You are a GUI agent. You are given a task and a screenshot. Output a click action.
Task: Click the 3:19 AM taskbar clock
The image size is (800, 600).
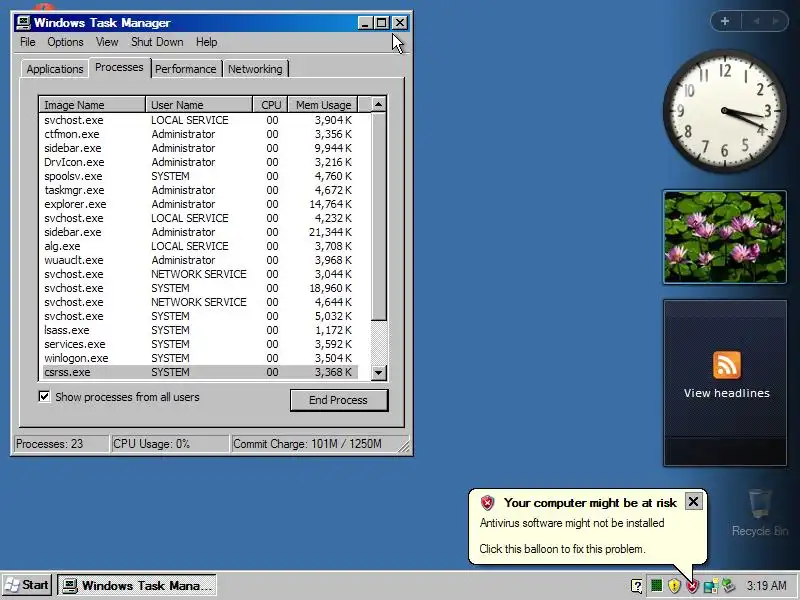pyautogui.click(x=766, y=585)
